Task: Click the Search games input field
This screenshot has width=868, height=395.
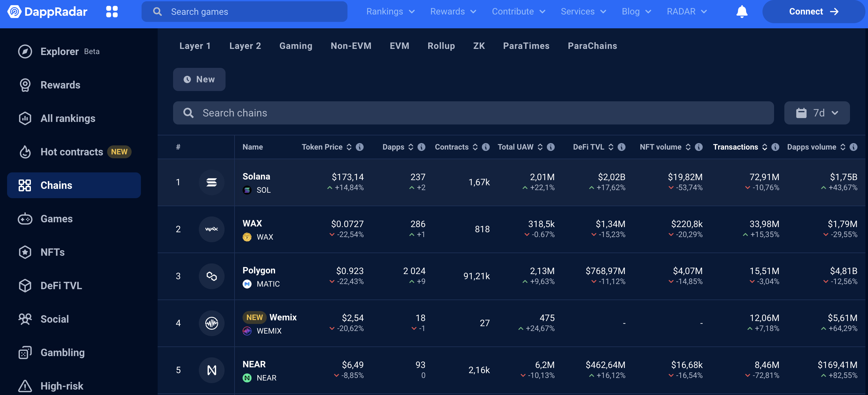Action: tap(244, 12)
